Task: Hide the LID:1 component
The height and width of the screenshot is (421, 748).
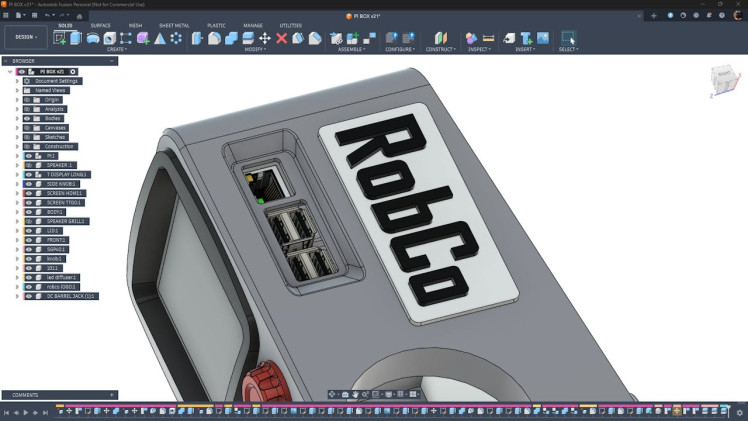Action: click(x=29, y=230)
